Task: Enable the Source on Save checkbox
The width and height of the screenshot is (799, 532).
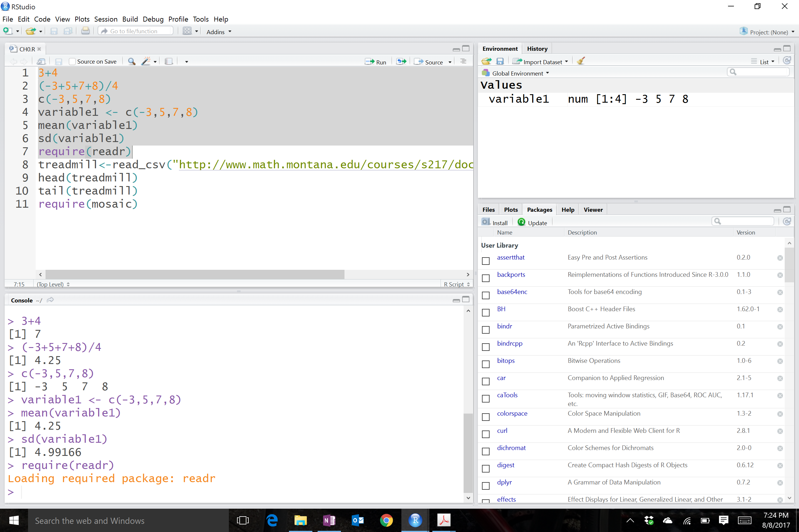Action: [x=72, y=62]
